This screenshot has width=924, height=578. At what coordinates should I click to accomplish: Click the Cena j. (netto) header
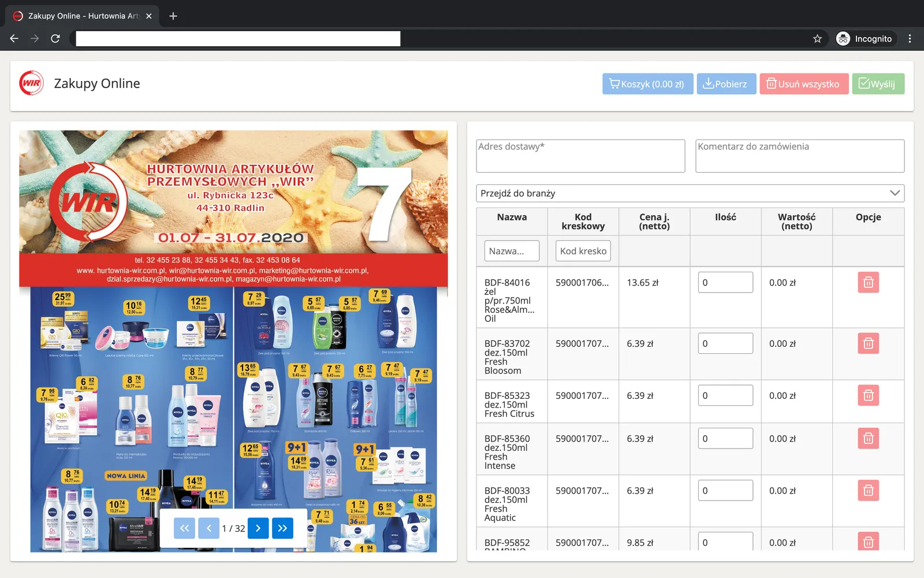[654, 222]
